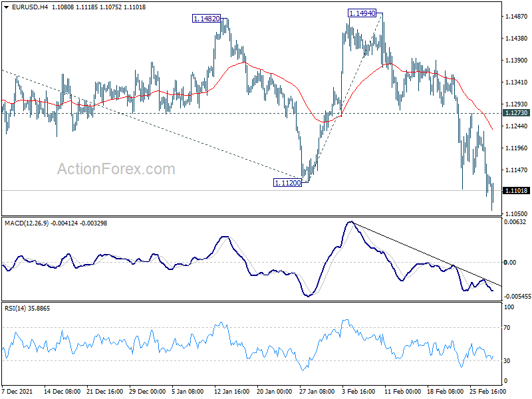532x399 pixels.
Task: Click the MACD 0.00632 scale value
Action: pyautogui.click(x=515, y=222)
